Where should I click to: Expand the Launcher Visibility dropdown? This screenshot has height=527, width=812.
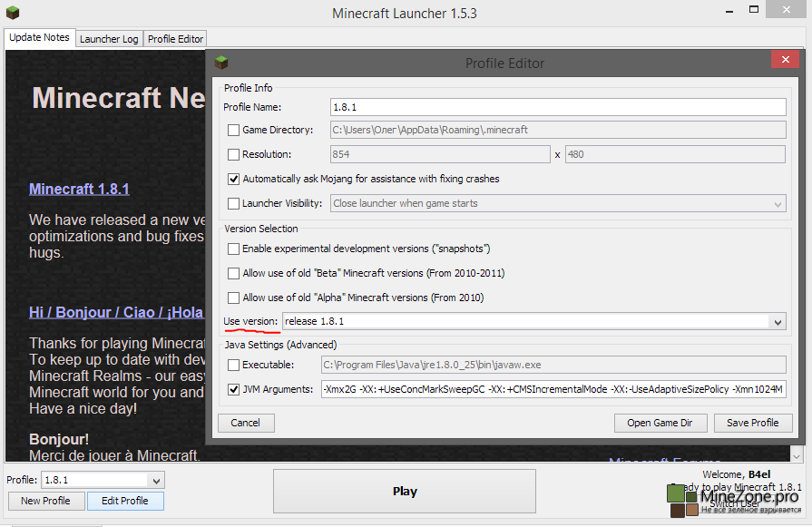click(x=777, y=204)
